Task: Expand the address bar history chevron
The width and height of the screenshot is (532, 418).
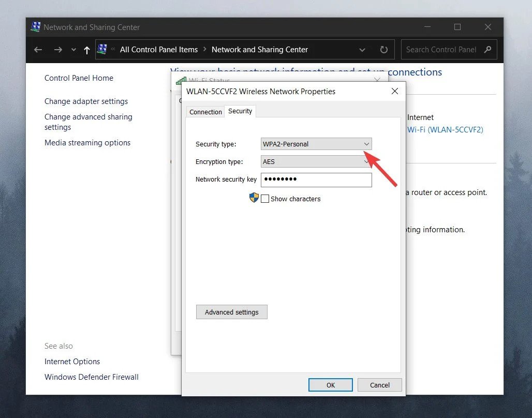Action: click(362, 50)
